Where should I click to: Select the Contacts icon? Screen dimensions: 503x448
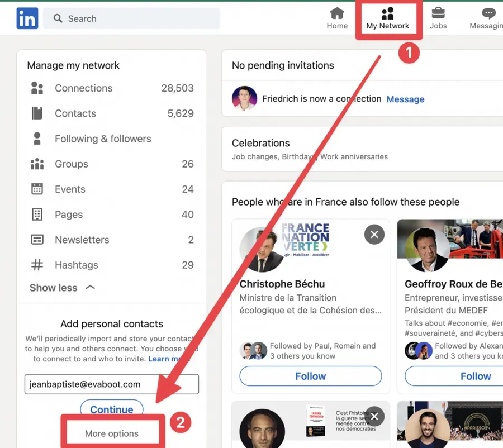pos(37,113)
